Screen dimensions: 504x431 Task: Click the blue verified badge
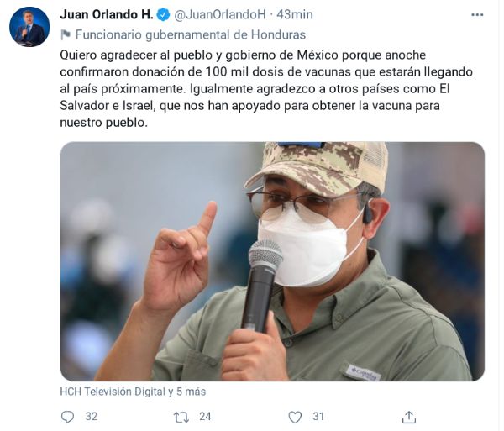coord(164,15)
